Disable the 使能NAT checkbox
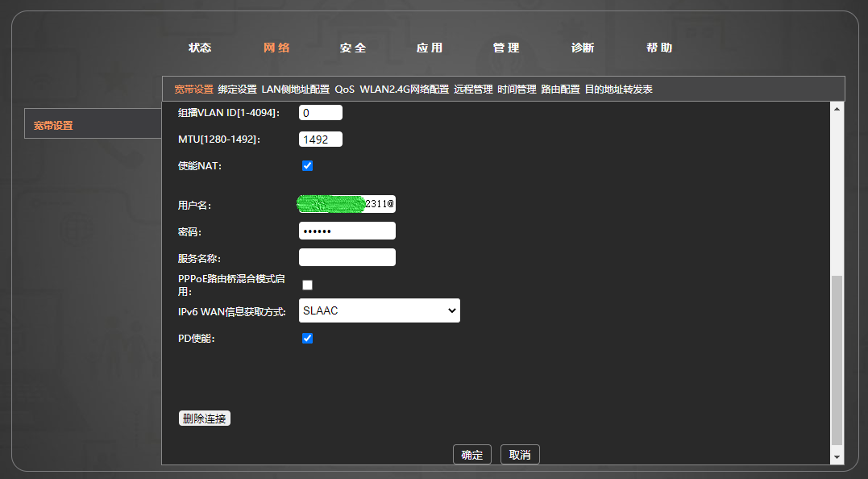The width and height of the screenshot is (868, 479). click(x=307, y=165)
